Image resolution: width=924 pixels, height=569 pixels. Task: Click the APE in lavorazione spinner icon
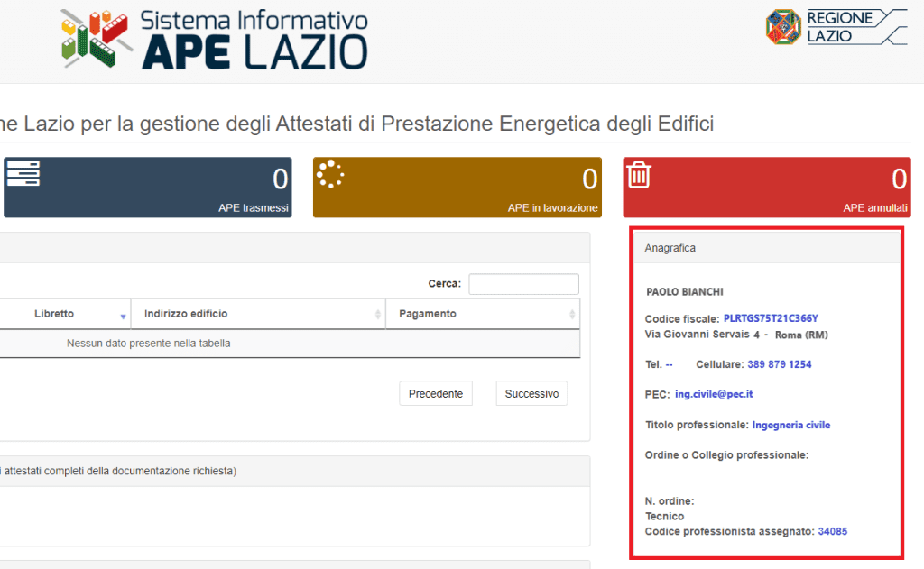(x=330, y=174)
